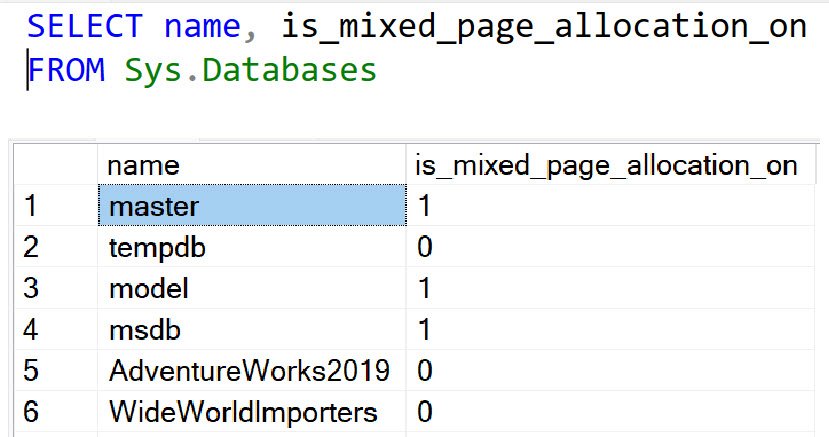This screenshot has width=829, height=437.
Task: Click the allocation value for WideWorldImporters row
Action: click(x=611, y=412)
